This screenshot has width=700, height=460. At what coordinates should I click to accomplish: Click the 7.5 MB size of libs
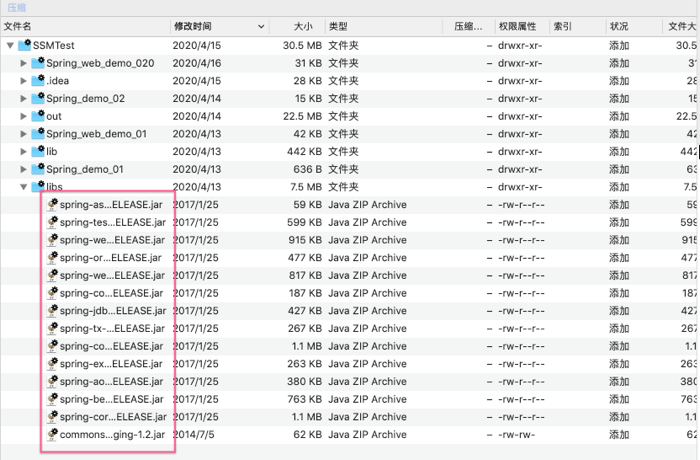tap(306, 187)
